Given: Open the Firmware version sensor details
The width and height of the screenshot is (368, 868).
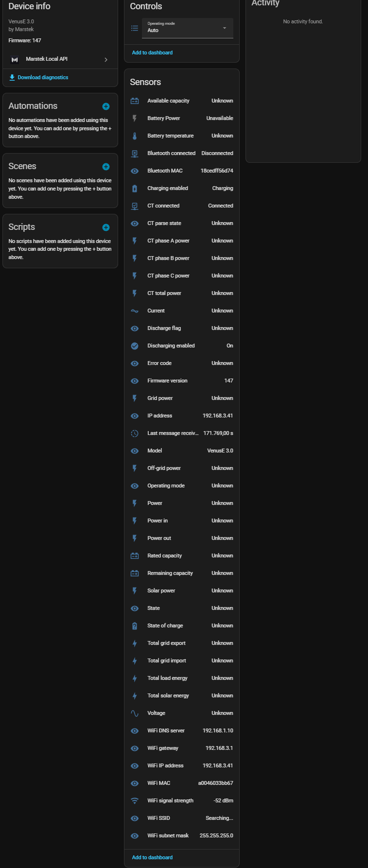Looking at the screenshot, I should pyautogui.click(x=181, y=381).
